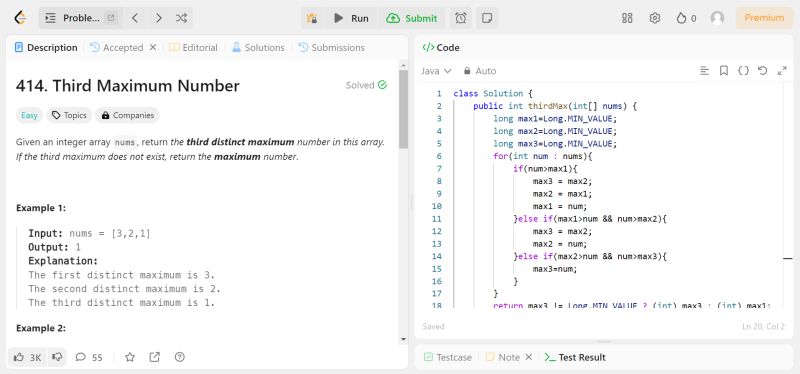Open the Java language dropdown
The image size is (800, 374).
(x=436, y=71)
